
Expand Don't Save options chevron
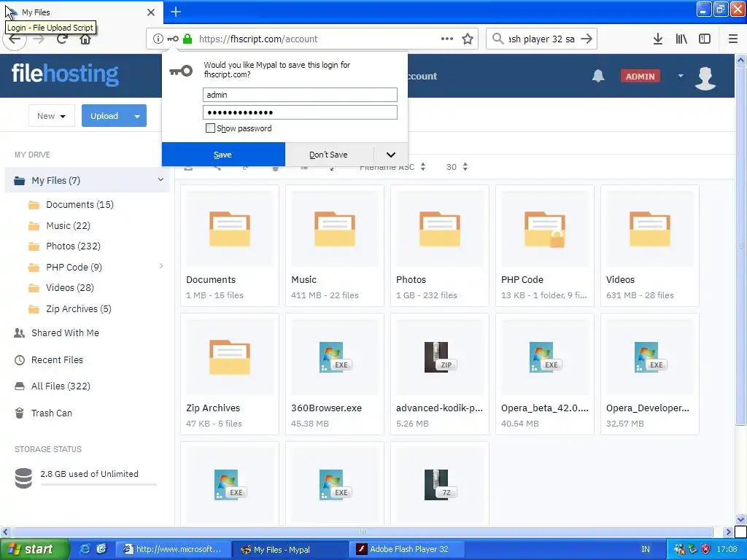click(391, 155)
